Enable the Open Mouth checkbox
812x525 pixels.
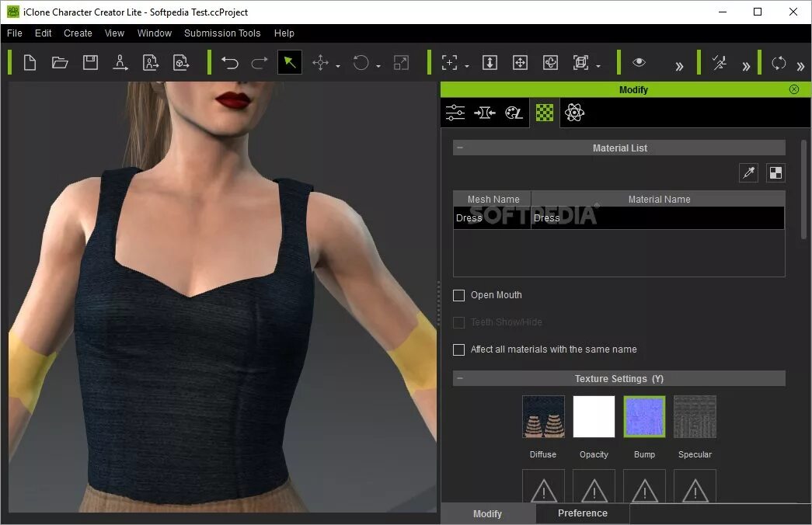pyautogui.click(x=458, y=295)
